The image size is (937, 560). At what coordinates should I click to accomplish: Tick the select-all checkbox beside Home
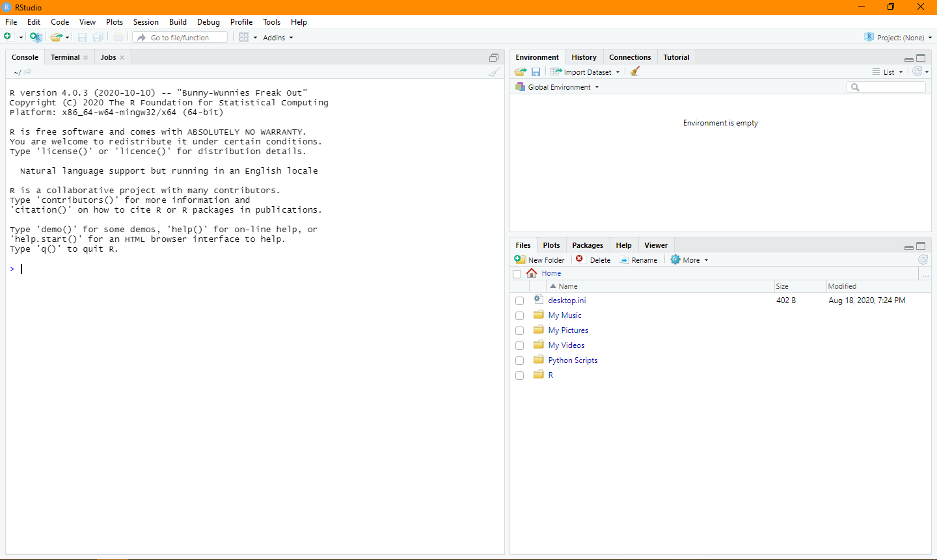pos(517,274)
